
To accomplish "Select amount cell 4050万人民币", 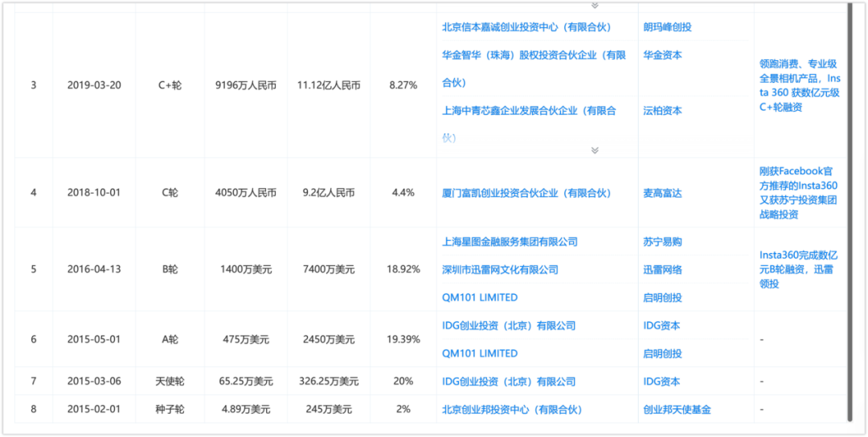I will 246,193.
